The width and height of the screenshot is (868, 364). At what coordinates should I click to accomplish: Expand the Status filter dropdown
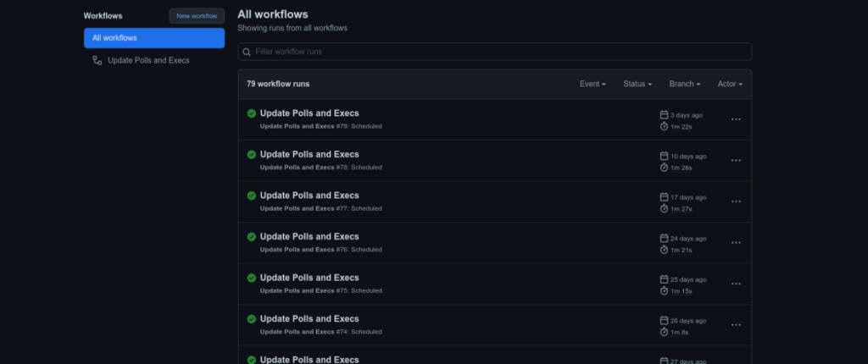point(637,84)
